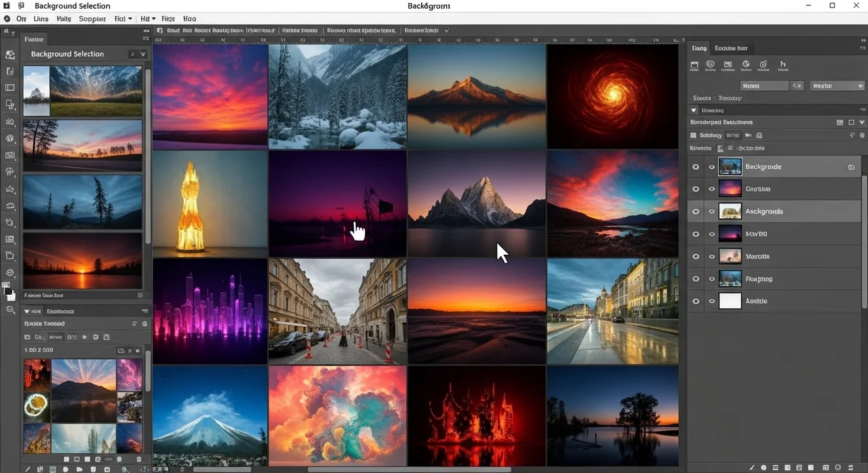
Task: Click the first calendar-like icon in right panel
Action: coord(694,66)
